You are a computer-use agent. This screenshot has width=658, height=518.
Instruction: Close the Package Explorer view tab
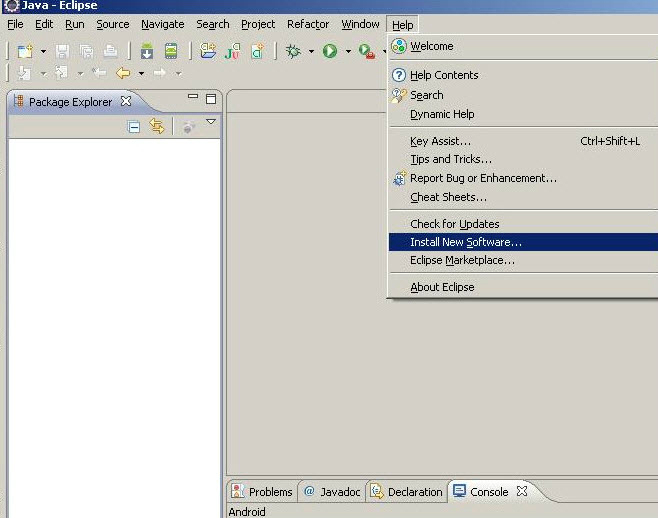click(x=126, y=101)
